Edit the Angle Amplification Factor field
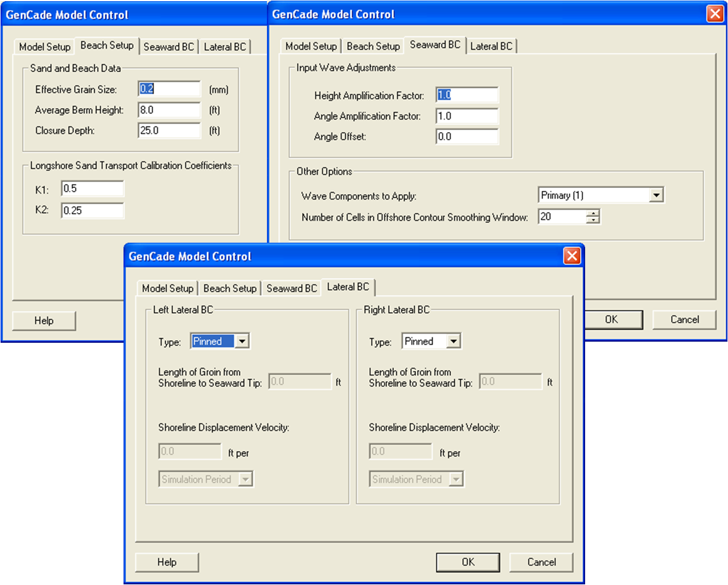The height and width of the screenshot is (585, 728). pos(467,116)
